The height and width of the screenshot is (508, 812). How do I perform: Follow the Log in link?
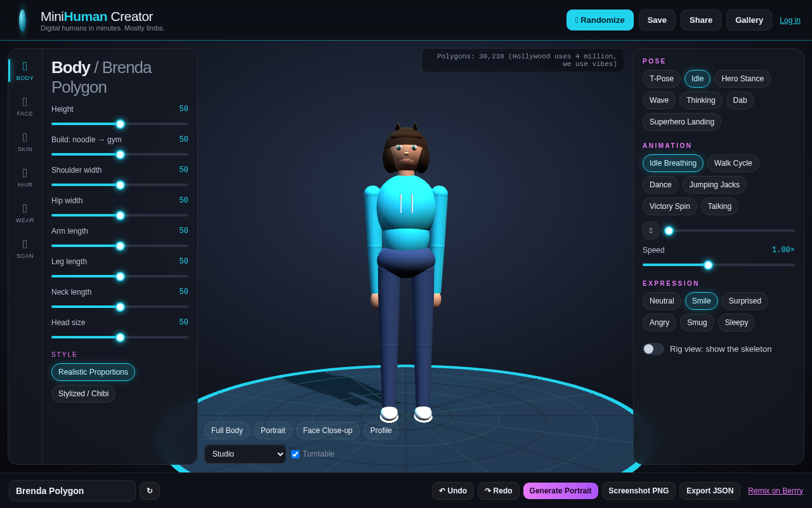790,20
